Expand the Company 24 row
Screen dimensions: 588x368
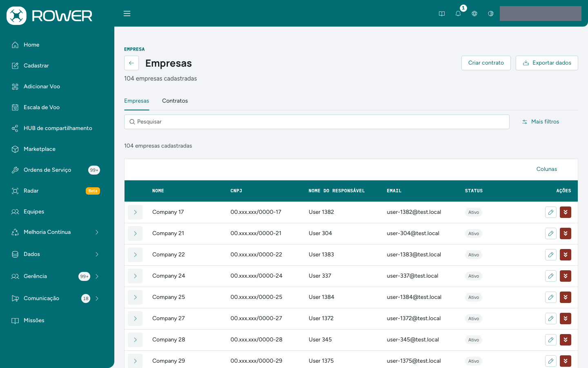tap(135, 276)
